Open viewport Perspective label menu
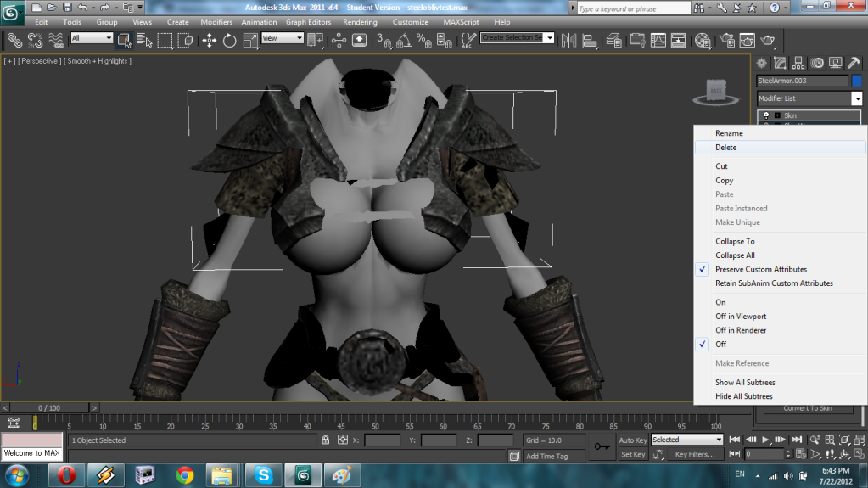This screenshot has height=488, width=868. click(x=39, y=61)
